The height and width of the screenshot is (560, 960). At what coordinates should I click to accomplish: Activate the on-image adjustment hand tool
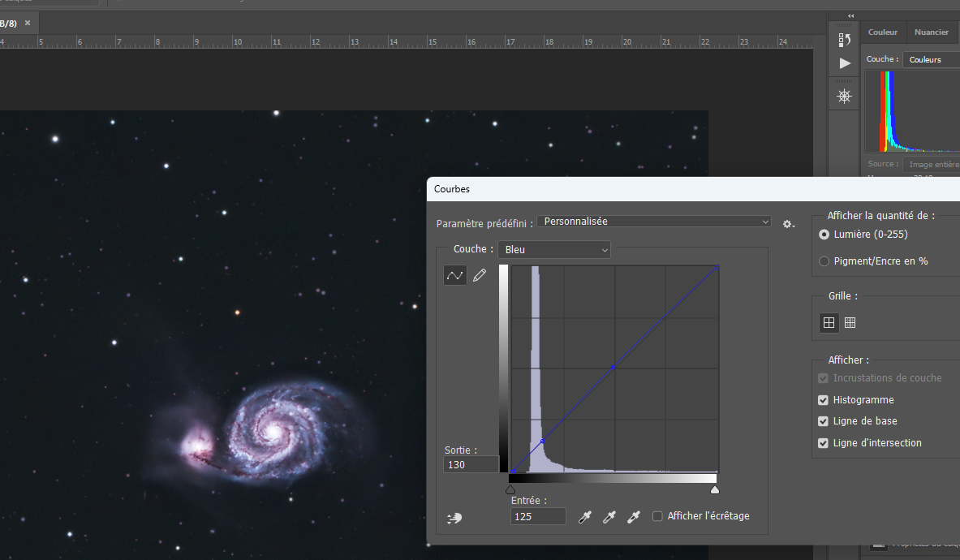(454, 518)
